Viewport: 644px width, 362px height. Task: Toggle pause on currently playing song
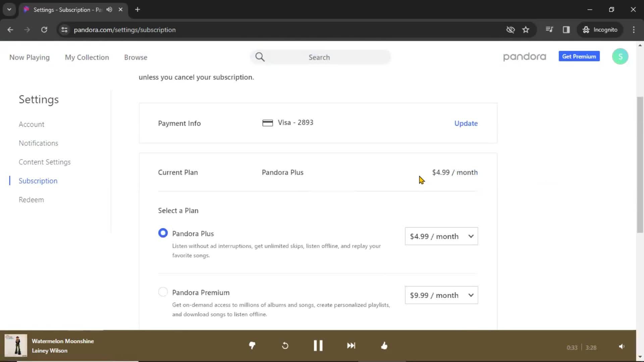coord(318,346)
